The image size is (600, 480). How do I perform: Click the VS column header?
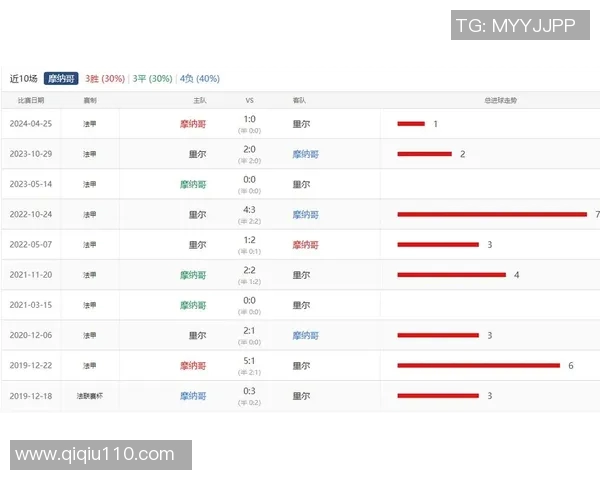tap(249, 100)
